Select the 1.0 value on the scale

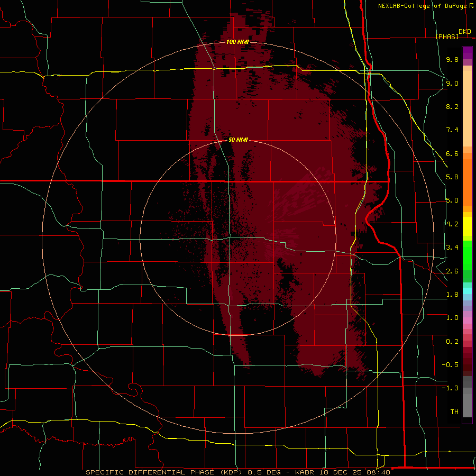click(452, 318)
